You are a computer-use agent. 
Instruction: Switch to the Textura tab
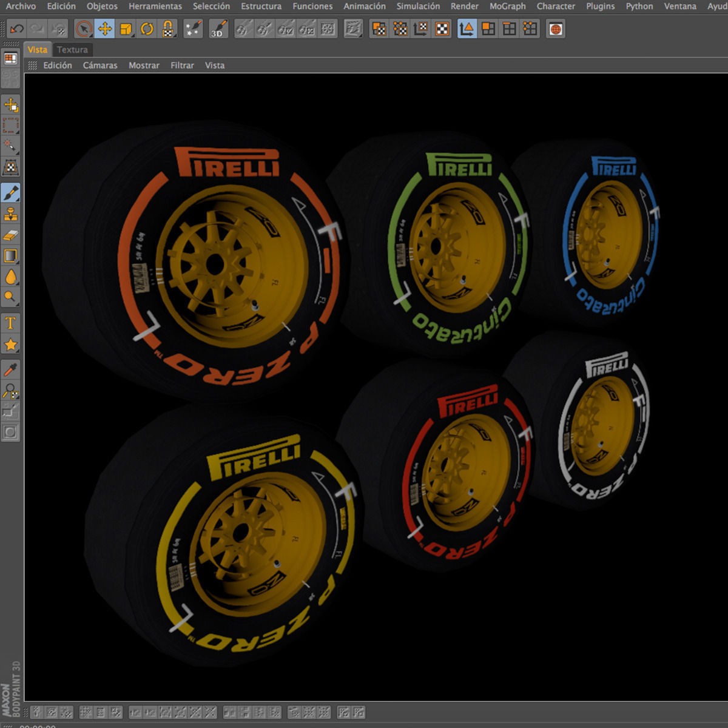pyautogui.click(x=72, y=50)
